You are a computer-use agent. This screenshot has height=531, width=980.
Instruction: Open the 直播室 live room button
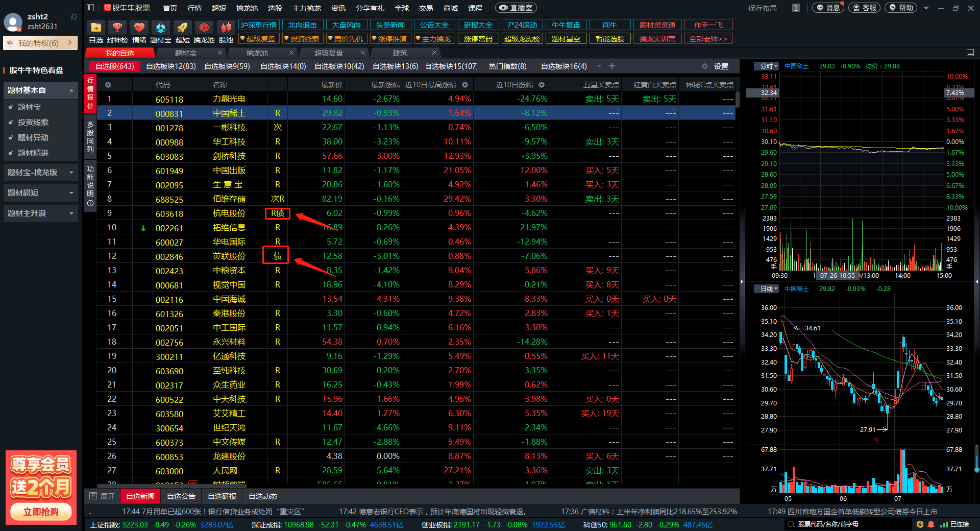click(x=516, y=8)
